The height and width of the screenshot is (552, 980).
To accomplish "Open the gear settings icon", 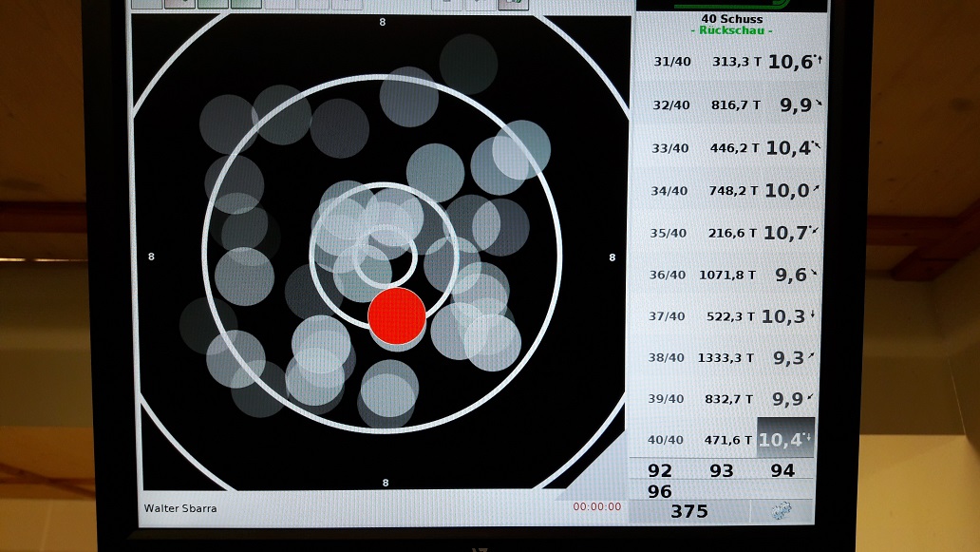I will coord(784,511).
